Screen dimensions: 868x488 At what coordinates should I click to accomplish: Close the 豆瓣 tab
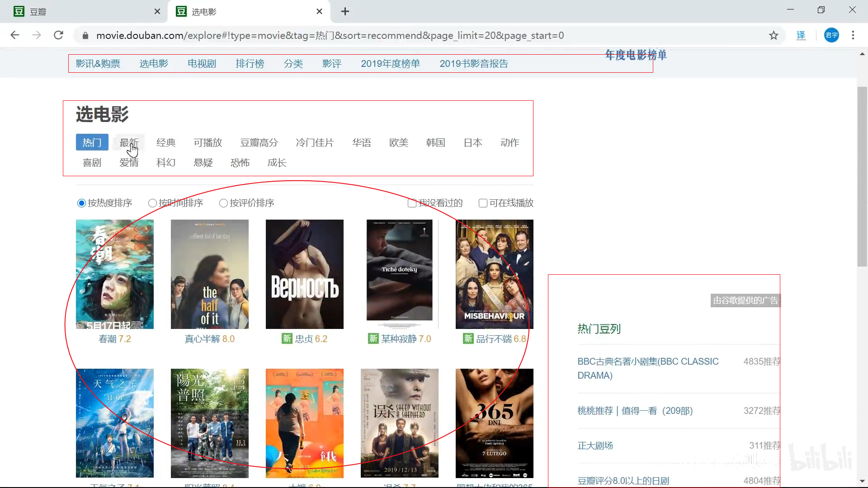pos(157,11)
